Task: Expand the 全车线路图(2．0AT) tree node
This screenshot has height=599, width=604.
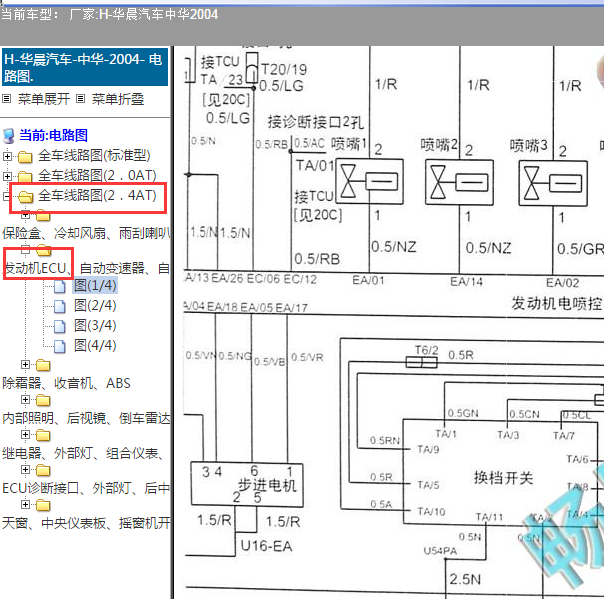Action: pyautogui.click(x=7, y=176)
